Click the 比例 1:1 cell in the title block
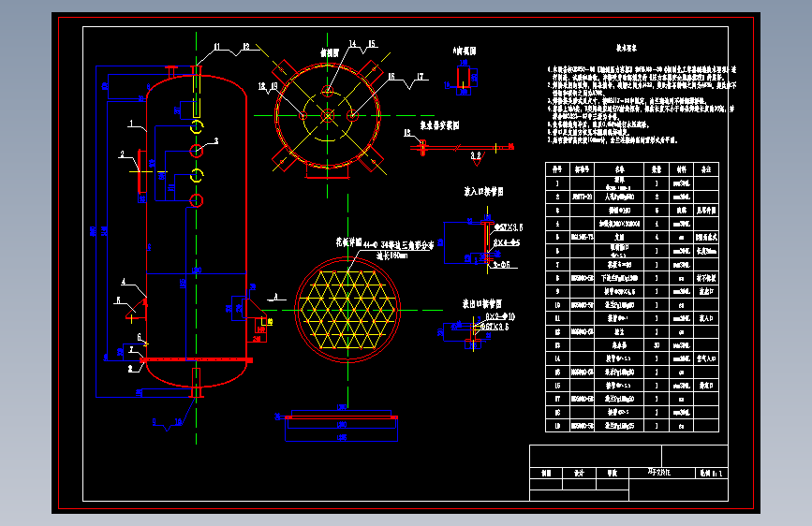Image resolution: width=812 pixels, height=526 pixels. (x=711, y=474)
